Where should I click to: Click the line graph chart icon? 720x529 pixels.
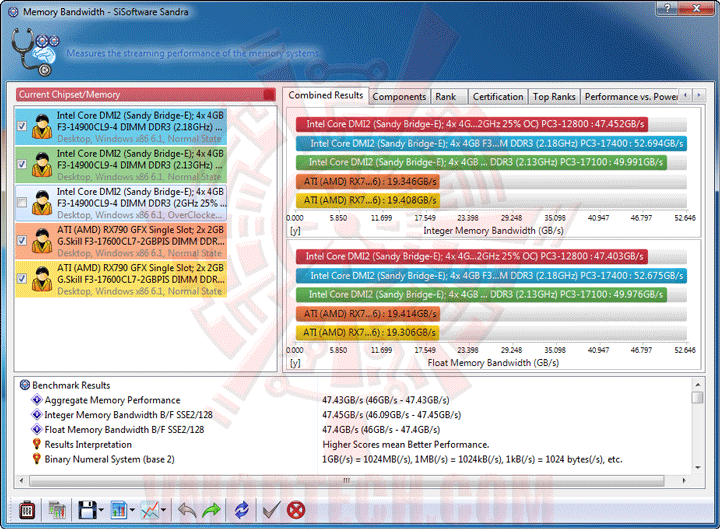pos(150,510)
